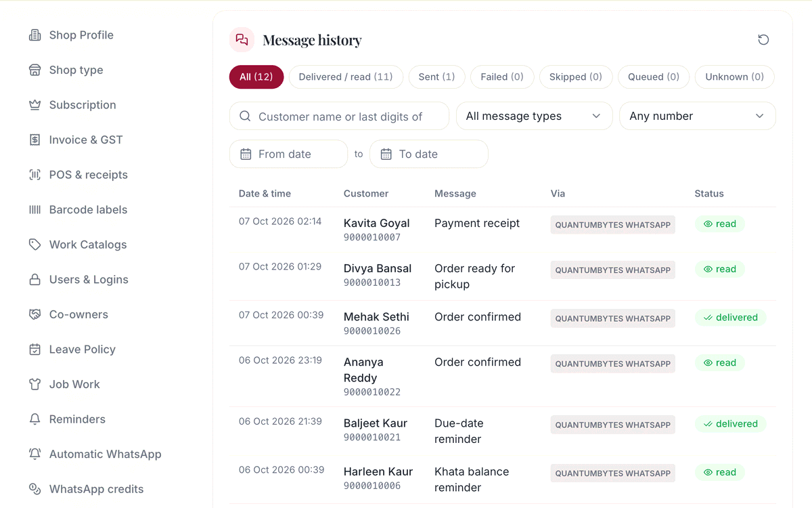Click the Shop Profile building icon
The image size is (812, 508).
coord(35,35)
